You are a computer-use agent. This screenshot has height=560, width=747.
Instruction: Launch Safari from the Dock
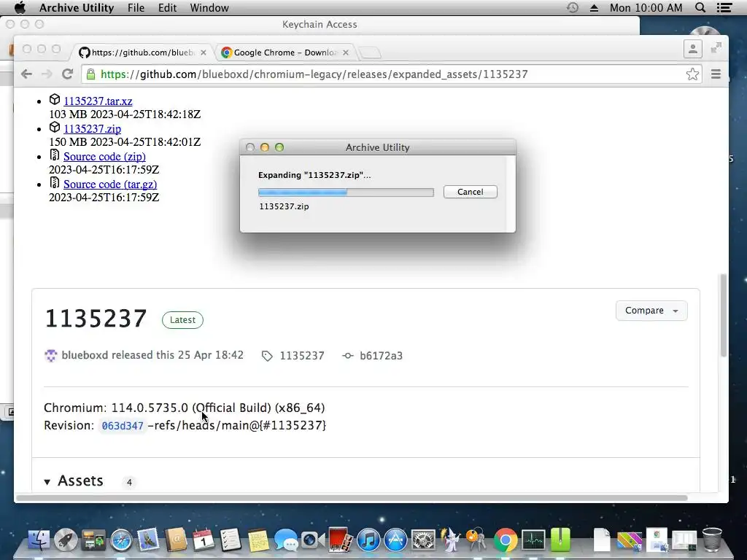coord(121,540)
